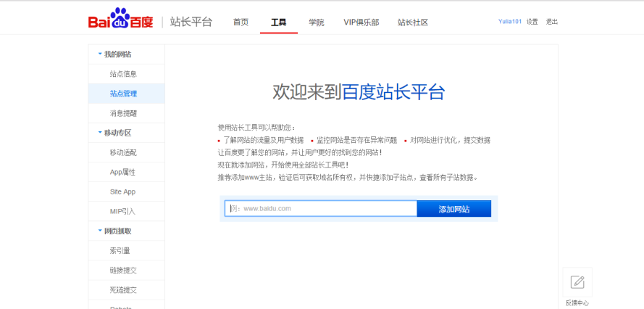Viewport: 644px width, 309px height.
Task: Click the Baidu logo
Action: point(120,18)
